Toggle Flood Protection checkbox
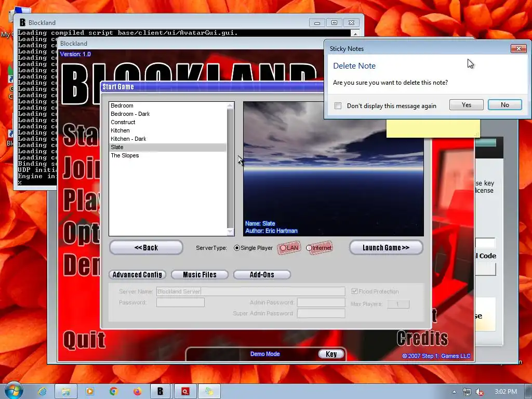Image resolution: width=532 pixels, height=399 pixels. 354,291
